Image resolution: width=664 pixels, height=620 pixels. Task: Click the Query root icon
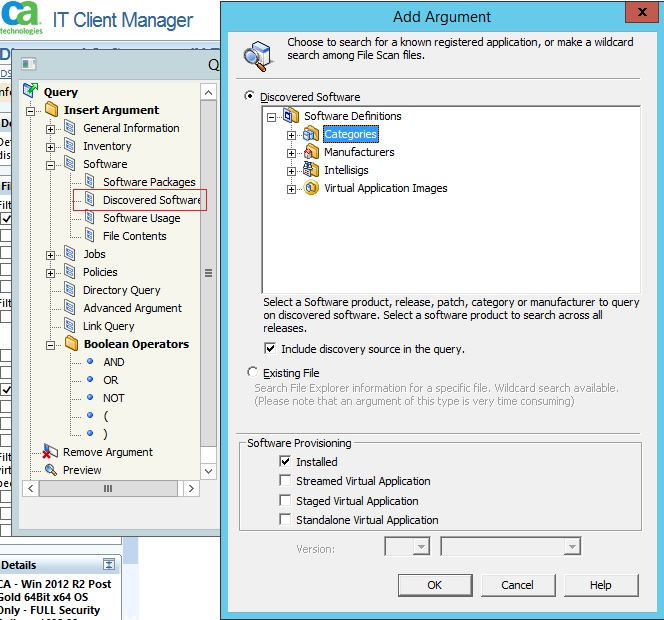click(x=30, y=90)
